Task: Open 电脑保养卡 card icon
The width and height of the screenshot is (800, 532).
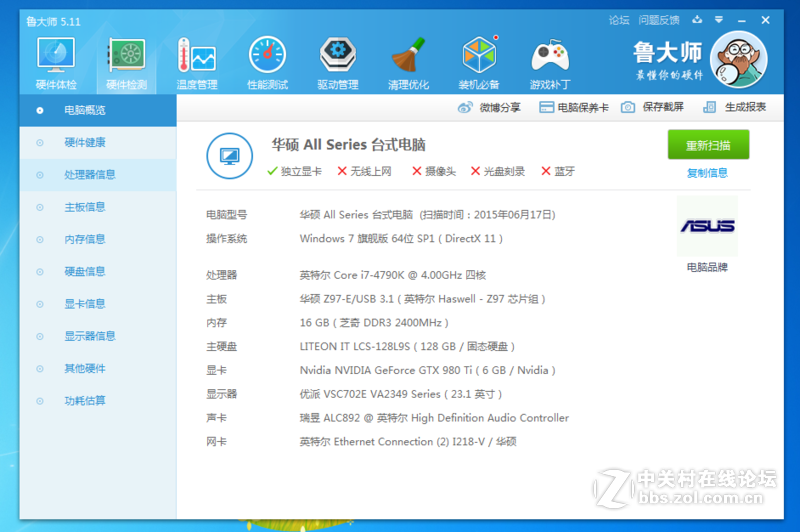Action: pos(546,108)
